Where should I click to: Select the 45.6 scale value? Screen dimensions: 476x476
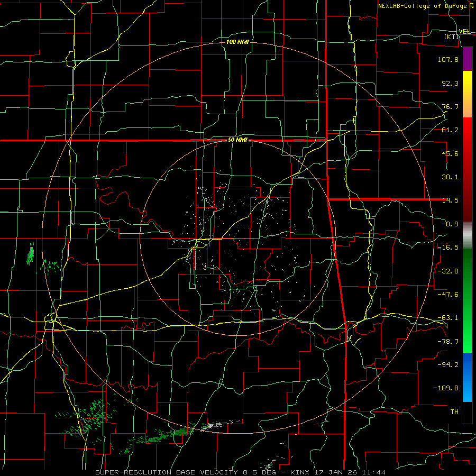pyautogui.click(x=450, y=153)
